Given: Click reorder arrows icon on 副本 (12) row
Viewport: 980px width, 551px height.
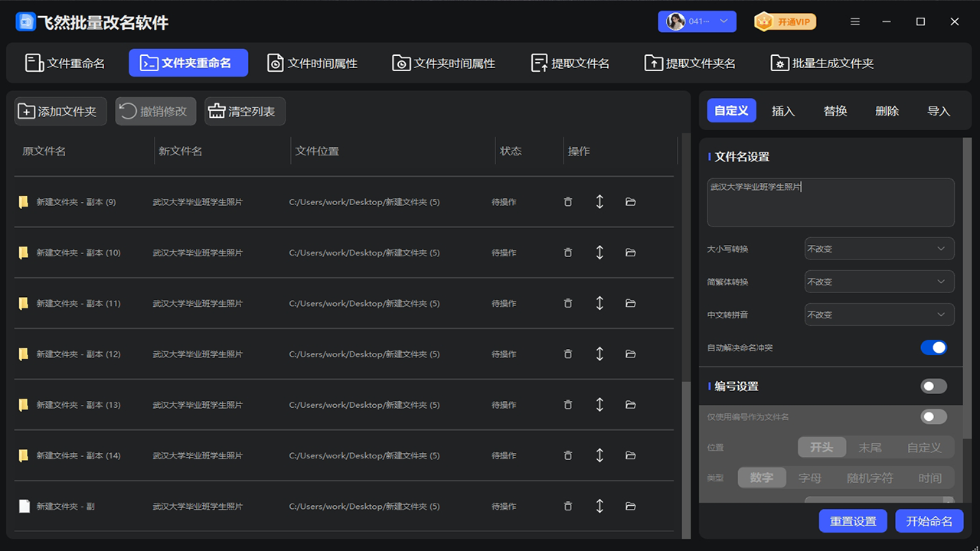Looking at the screenshot, I should click(599, 354).
